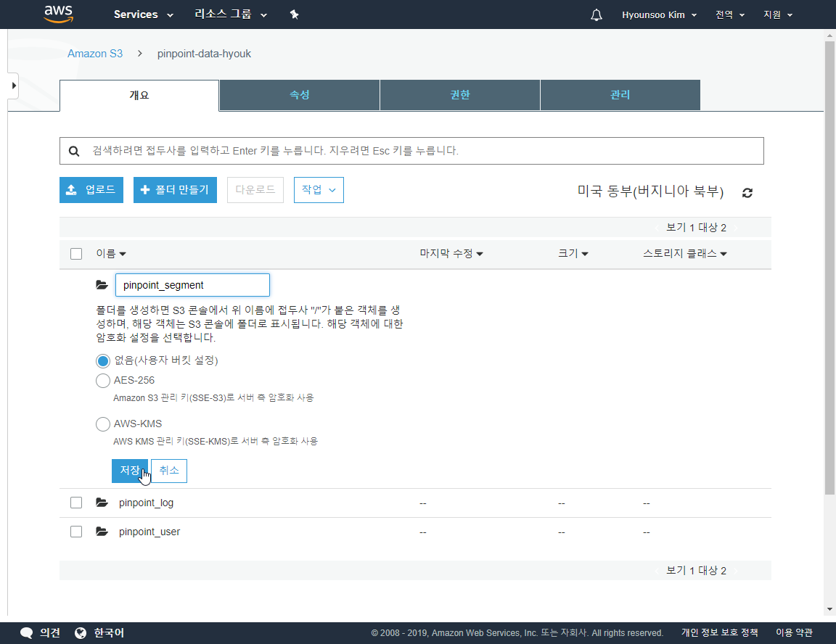Screen dimensions: 836x644
Task: Open the 전역 region dropdown
Action: point(730,15)
